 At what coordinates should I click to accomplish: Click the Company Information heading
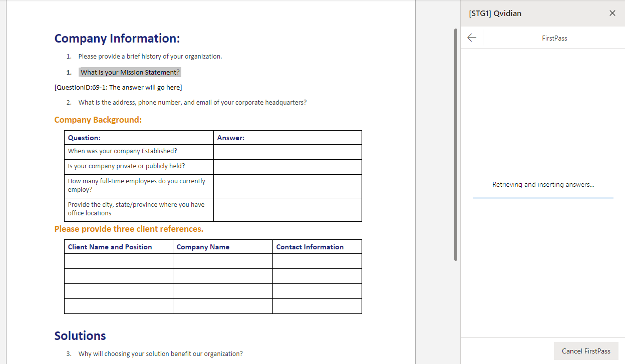(117, 39)
